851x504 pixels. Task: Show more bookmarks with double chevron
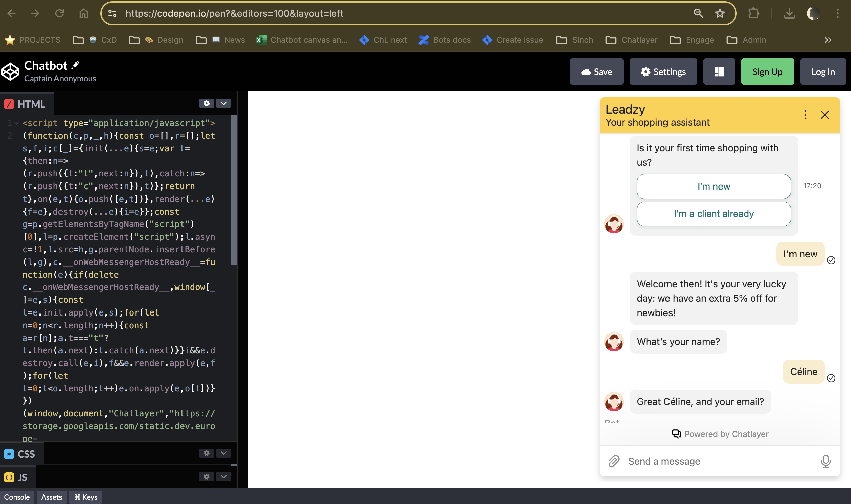(828, 40)
